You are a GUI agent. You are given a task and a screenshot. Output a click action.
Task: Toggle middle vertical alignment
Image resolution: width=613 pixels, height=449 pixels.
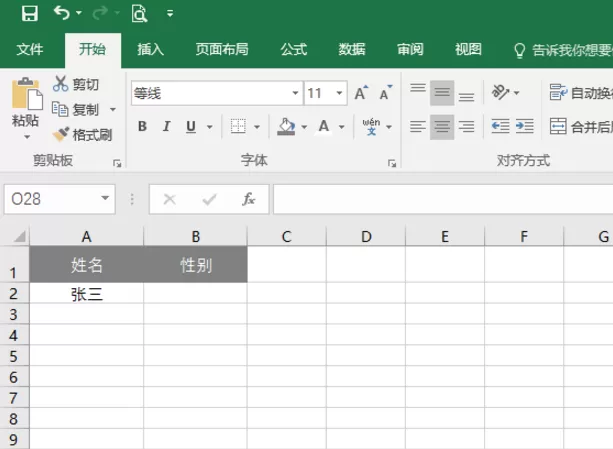coord(442,92)
